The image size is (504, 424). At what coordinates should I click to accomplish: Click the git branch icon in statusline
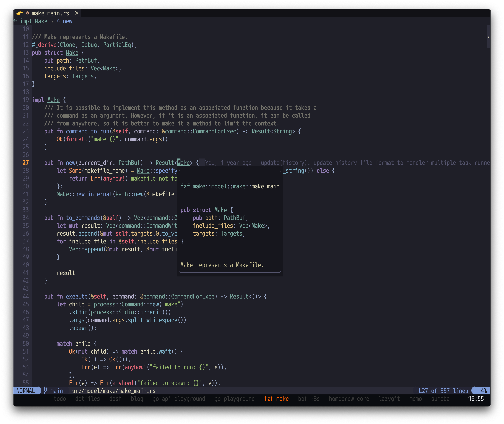[46, 391]
